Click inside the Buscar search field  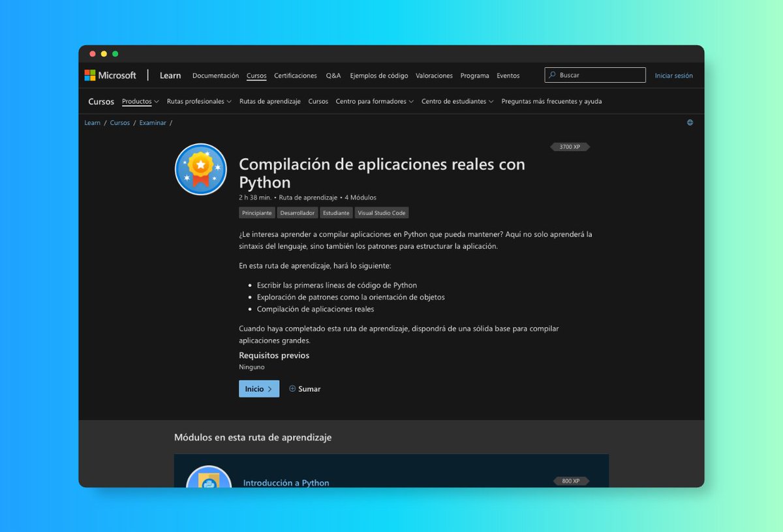tap(595, 75)
